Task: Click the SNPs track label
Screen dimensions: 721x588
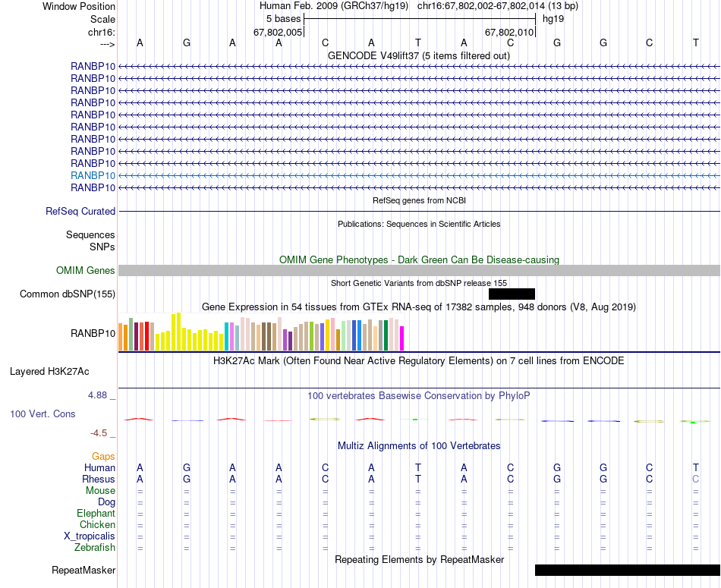Action: [102, 247]
